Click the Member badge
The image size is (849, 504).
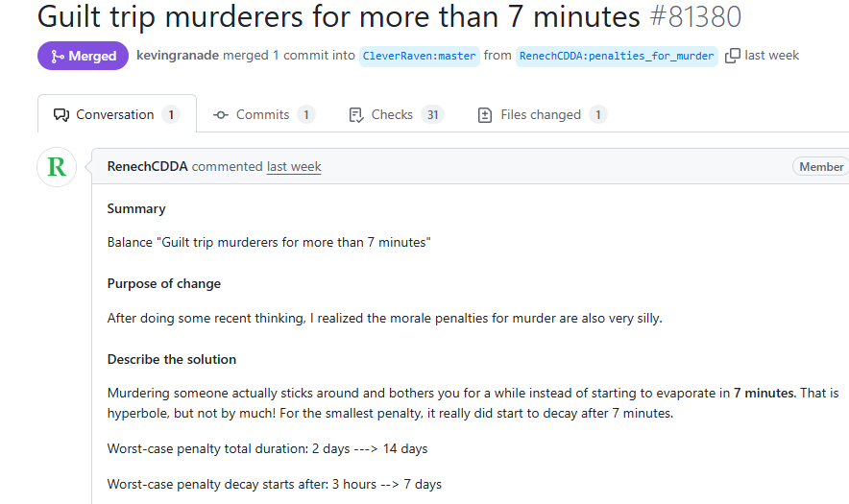(x=821, y=167)
